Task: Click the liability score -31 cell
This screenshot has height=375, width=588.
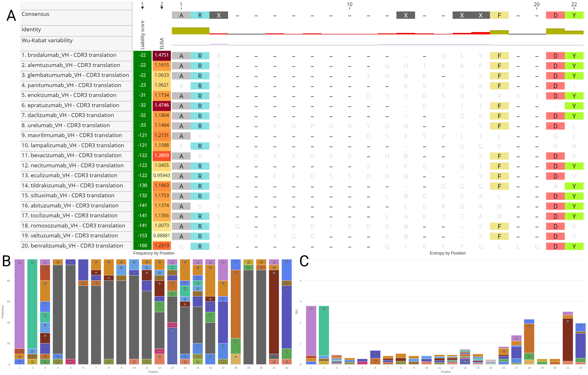Action: tap(142, 95)
